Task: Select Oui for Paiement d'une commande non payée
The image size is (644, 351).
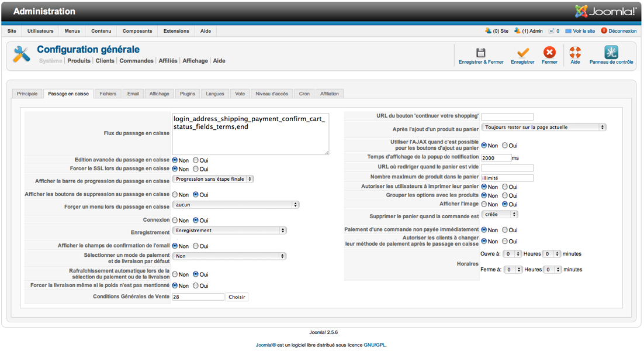Action: pyautogui.click(x=505, y=230)
